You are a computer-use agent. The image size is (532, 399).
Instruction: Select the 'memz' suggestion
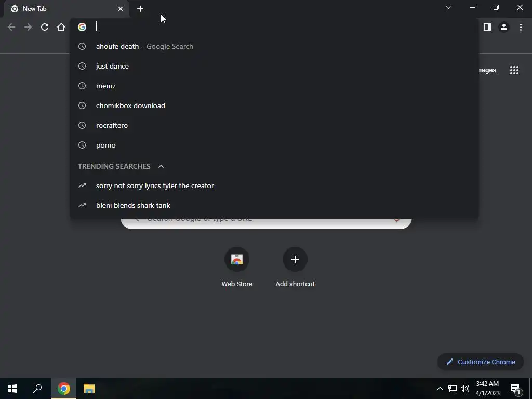pyautogui.click(x=274, y=86)
